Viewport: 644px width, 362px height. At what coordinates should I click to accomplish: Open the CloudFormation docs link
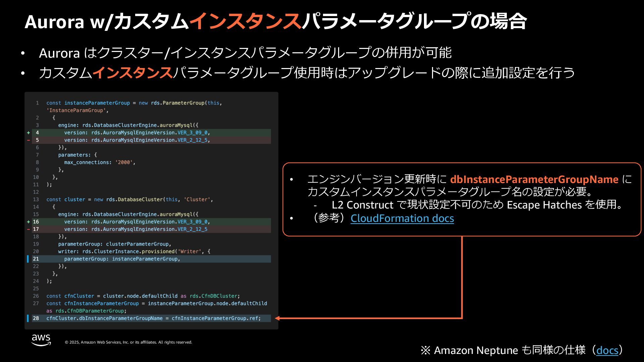[402, 218]
